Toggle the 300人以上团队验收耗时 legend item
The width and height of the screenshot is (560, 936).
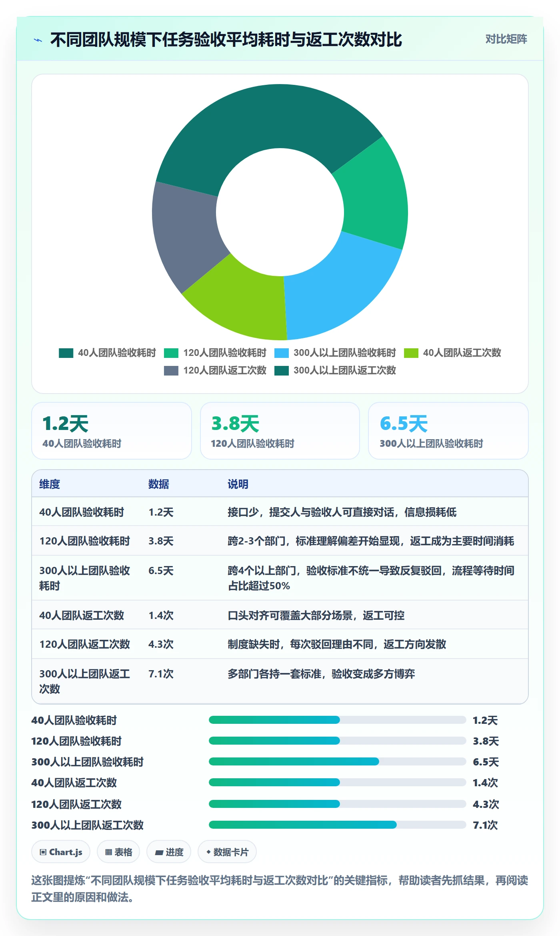click(335, 353)
